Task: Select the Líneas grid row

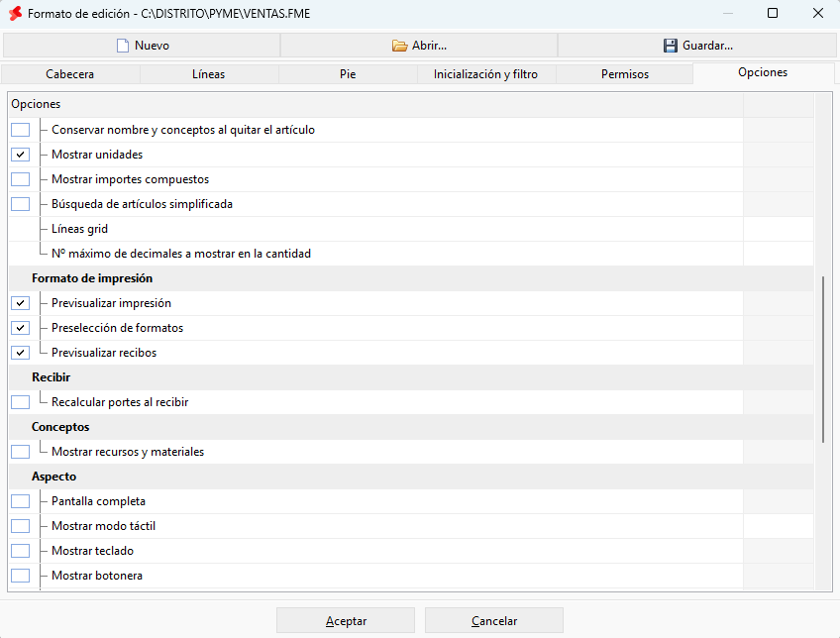Action: (411, 229)
